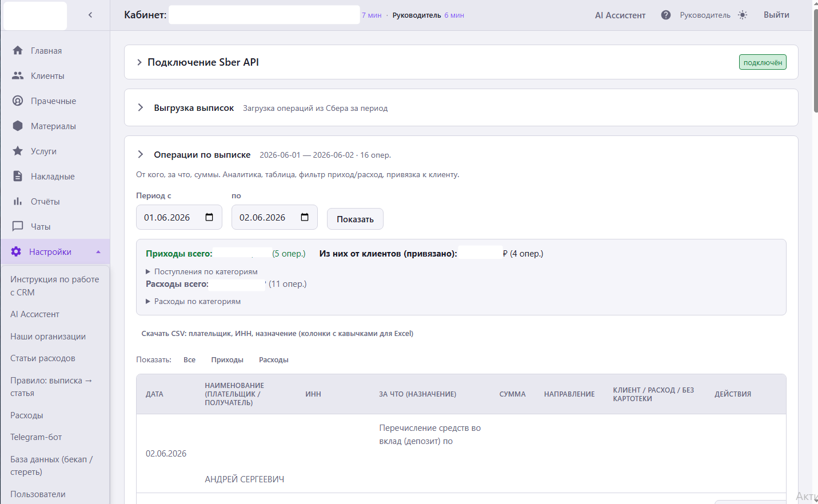This screenshot has height=504, width=818.
Task: Collapse the Настройки submenu arrow
Action: click(x=98, y=252)
